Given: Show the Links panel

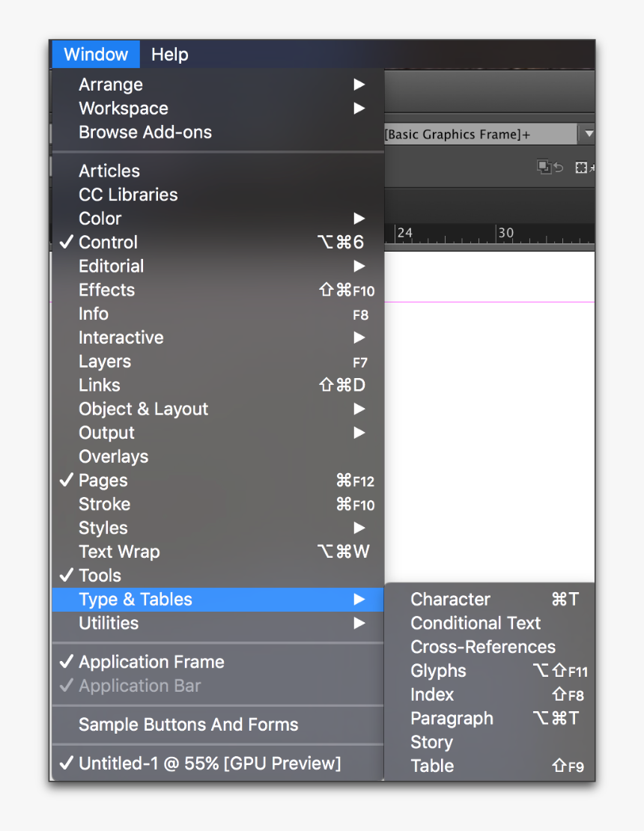Looking at the screenshot, I should [x=218, y=386].
